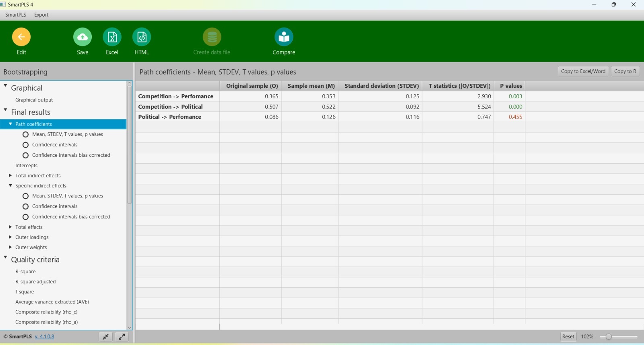Click the collapse arrows icon in footer

tap(105, 337)
